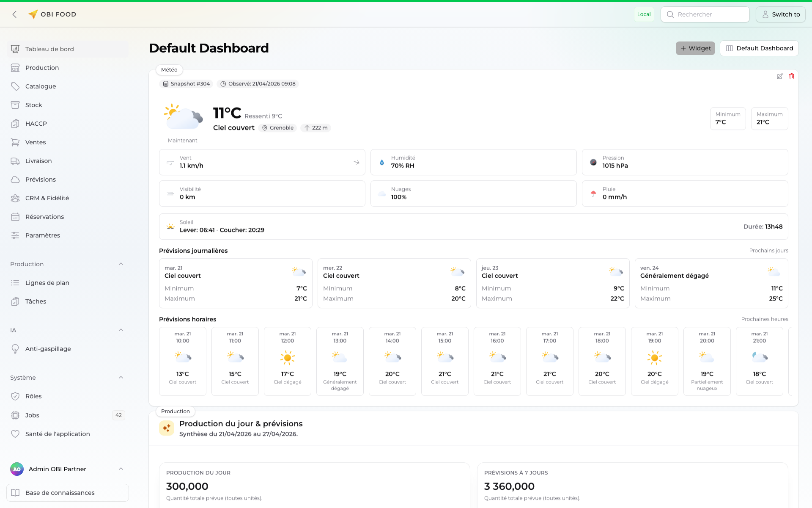Open the Réservations menu item
The height and width of the screenshot is (508, 812).
coord(44,217)
